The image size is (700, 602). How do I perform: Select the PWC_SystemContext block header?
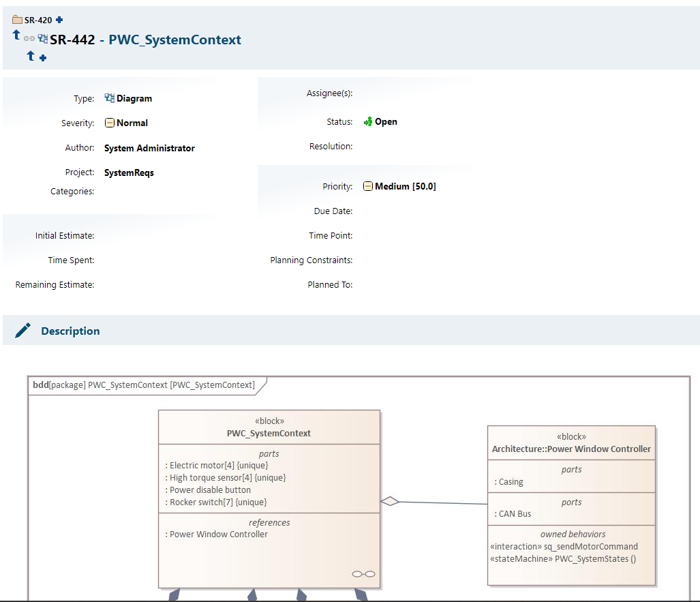coord(269,427)
